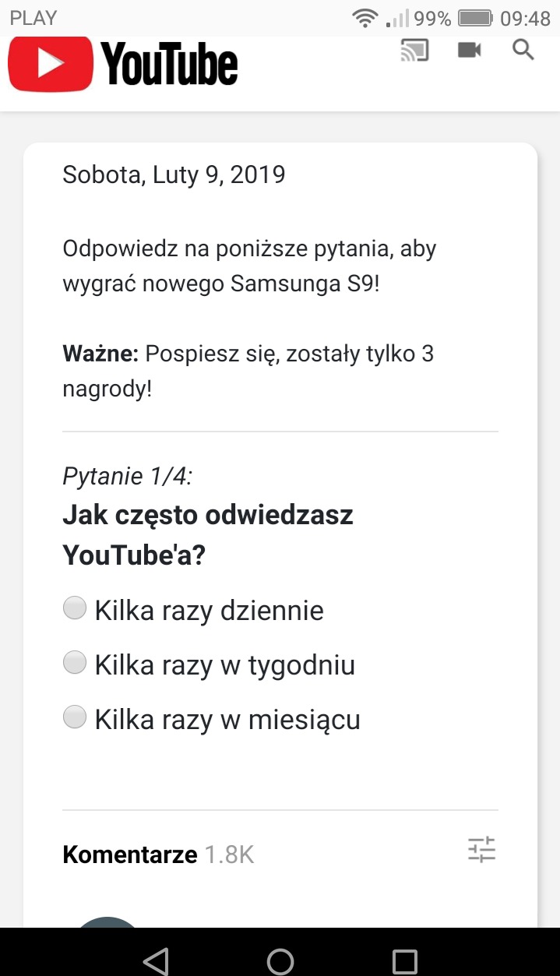
Task: Open comment sort filter icon
Action: click(481, 849)
